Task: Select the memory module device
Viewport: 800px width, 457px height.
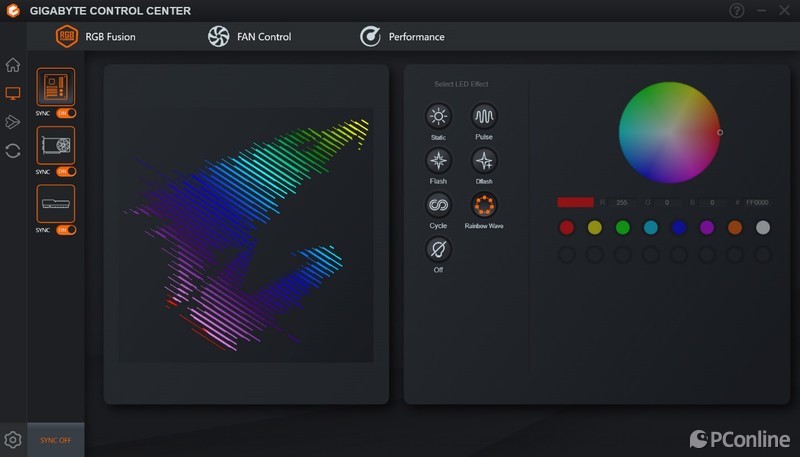Action: coord(56,204)
